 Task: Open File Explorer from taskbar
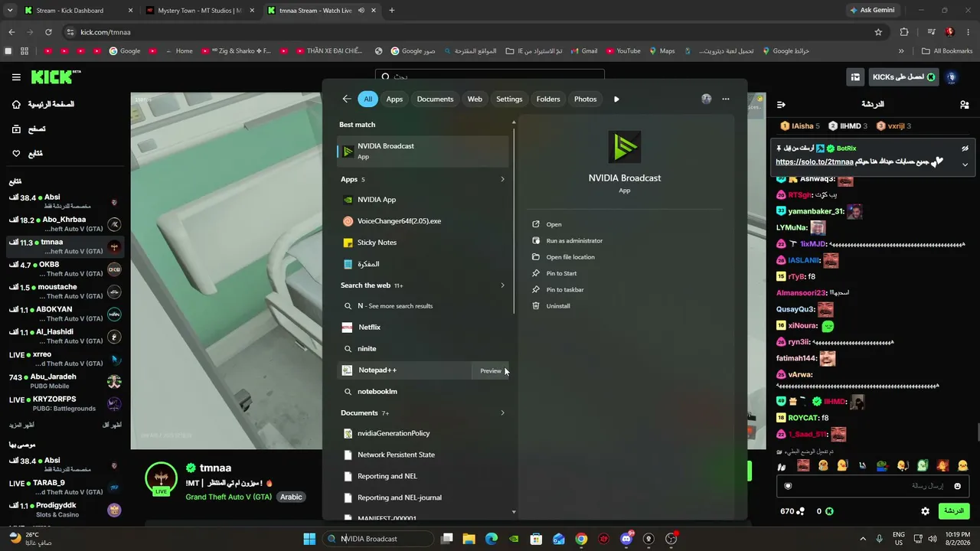point(469,539)
